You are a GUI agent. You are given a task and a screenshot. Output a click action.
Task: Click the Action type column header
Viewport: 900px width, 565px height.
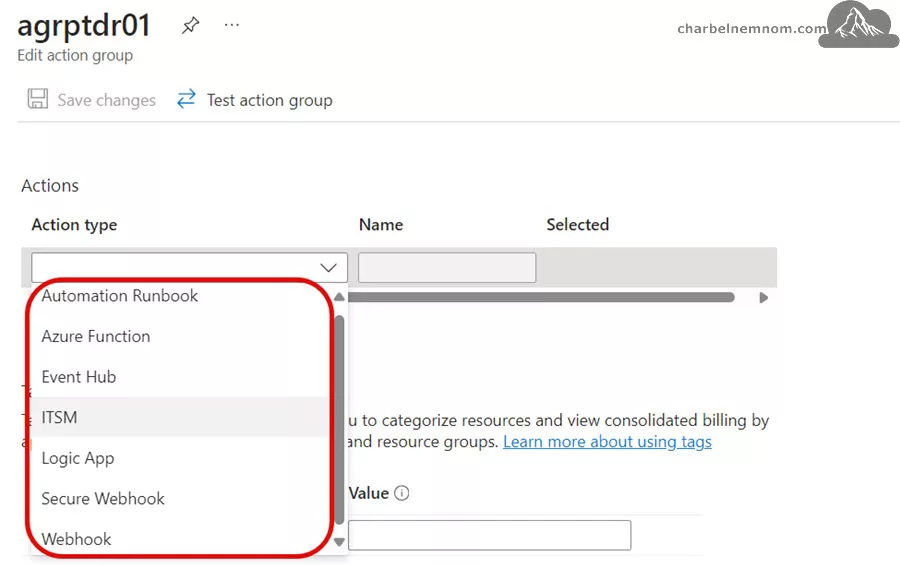(x=75, y=225)
